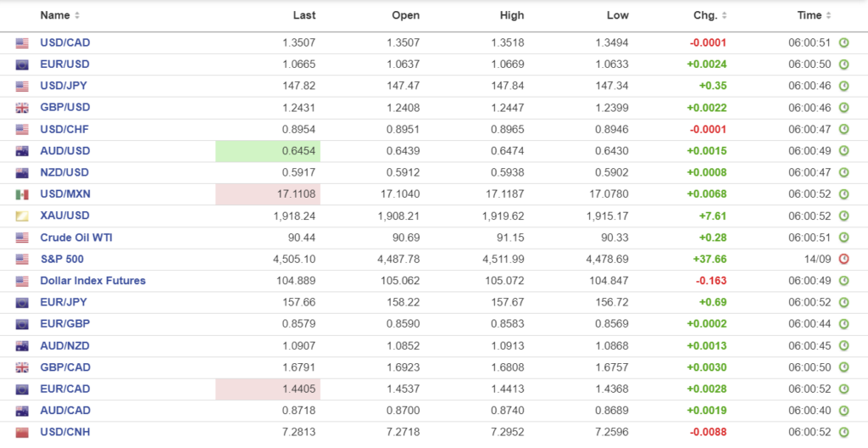Select the NZD/USD currency pair
The width and height of the screenshot is (868, 448).
[x=64, y=172]
